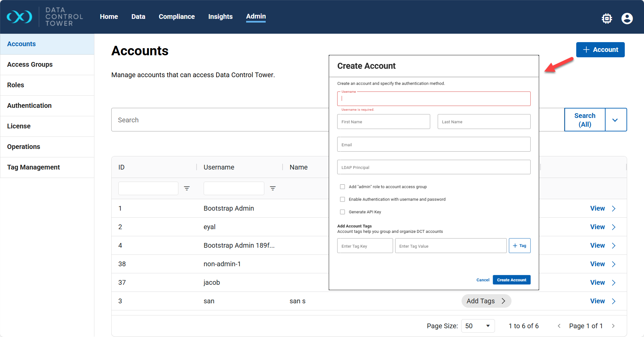Click the Data Control Tower logo
This screenshot has height=337, width=644.
pos(20,17)
